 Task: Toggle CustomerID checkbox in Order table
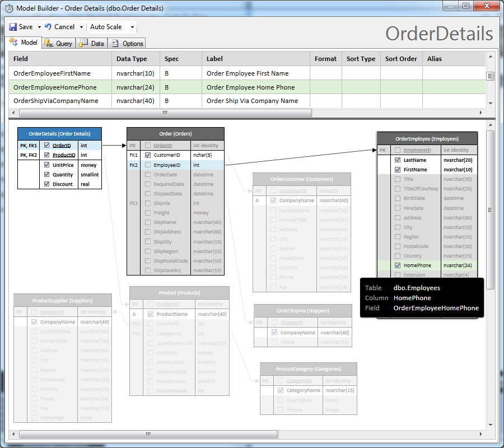pyautogui.click(x=148, y=155)
